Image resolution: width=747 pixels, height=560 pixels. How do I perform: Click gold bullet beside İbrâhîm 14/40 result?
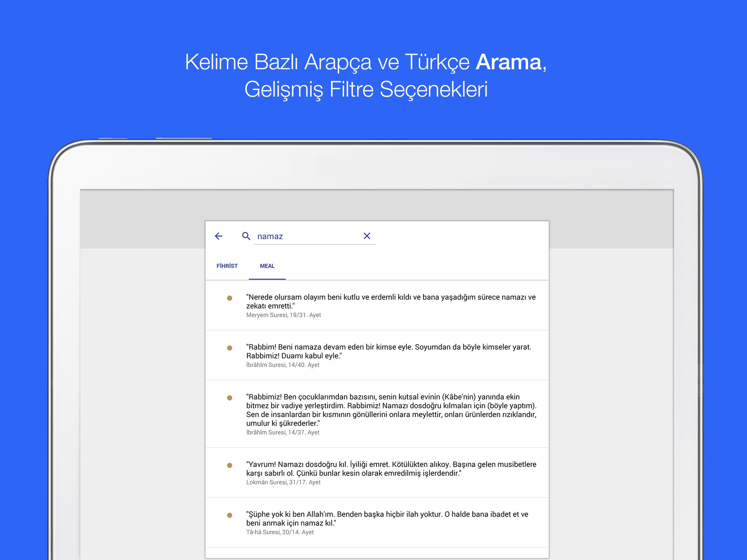(229, 348)
